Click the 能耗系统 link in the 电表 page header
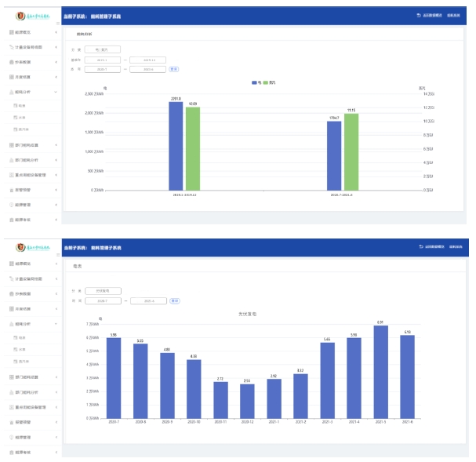 click(x=454, y=247)
